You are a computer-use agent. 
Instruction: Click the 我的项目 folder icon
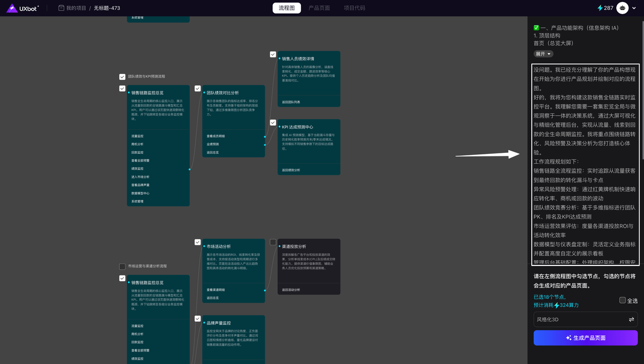[61, 8]
